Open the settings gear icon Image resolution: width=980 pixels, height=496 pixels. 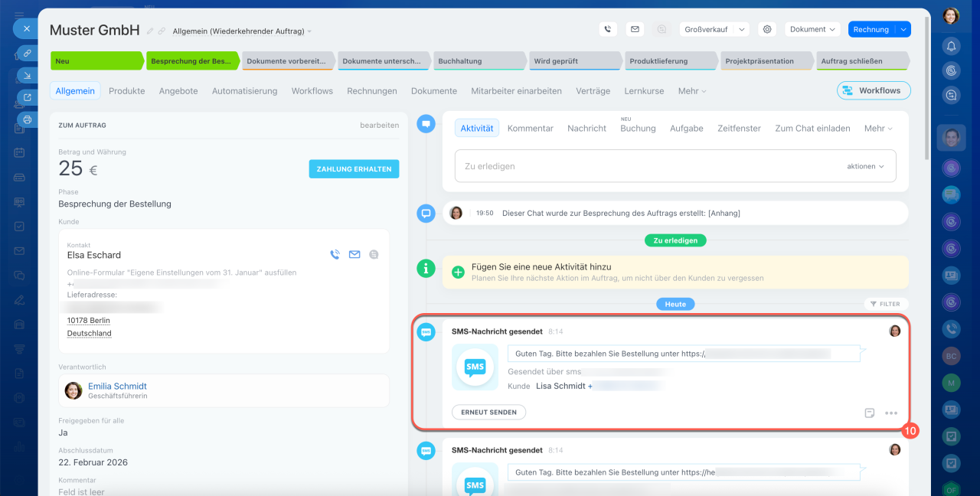(x=766, y=29)
